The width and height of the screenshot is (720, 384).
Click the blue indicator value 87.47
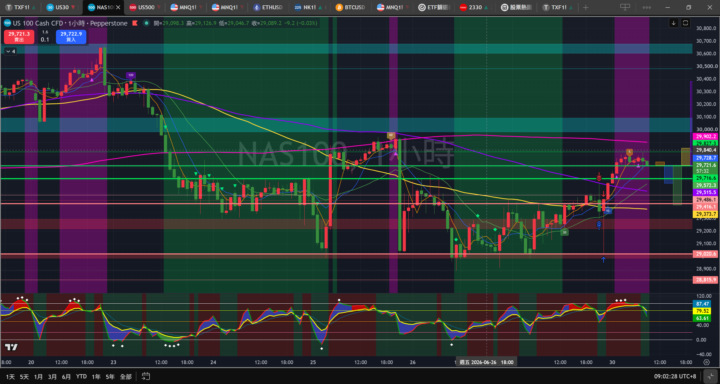(703, 304)
